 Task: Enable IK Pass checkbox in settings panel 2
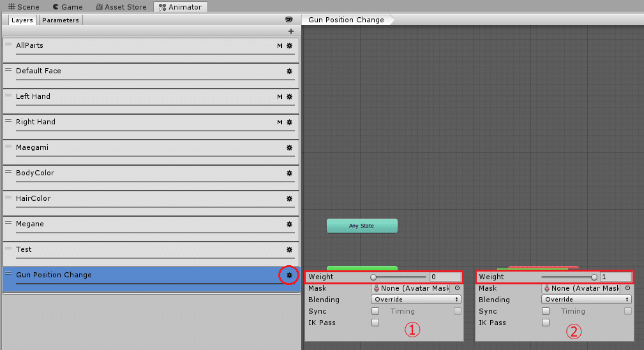(546, 323)
